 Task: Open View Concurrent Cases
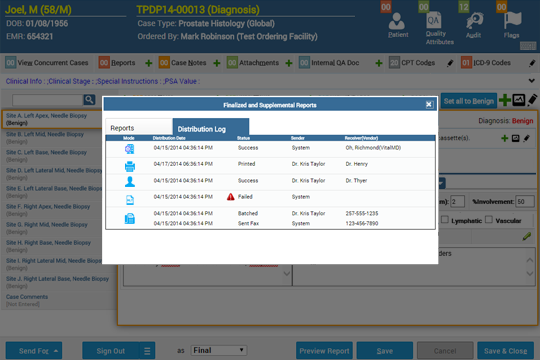47,63
